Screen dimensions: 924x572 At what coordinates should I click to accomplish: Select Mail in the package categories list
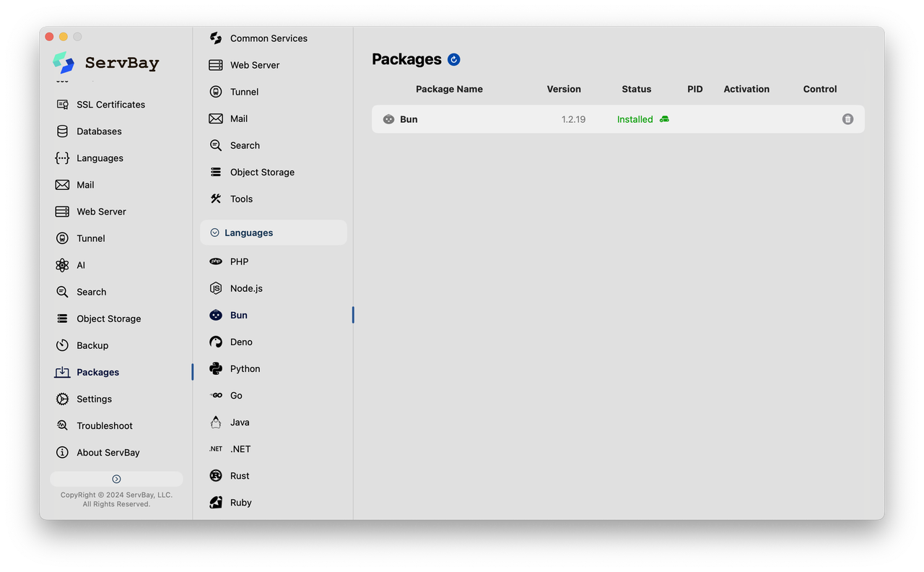point(239,118)
